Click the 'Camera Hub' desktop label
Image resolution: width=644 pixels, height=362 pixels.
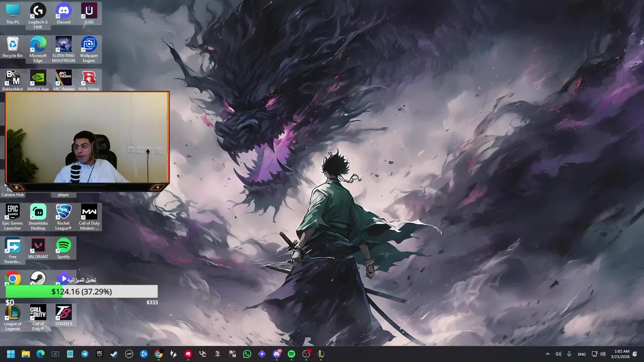13,195
